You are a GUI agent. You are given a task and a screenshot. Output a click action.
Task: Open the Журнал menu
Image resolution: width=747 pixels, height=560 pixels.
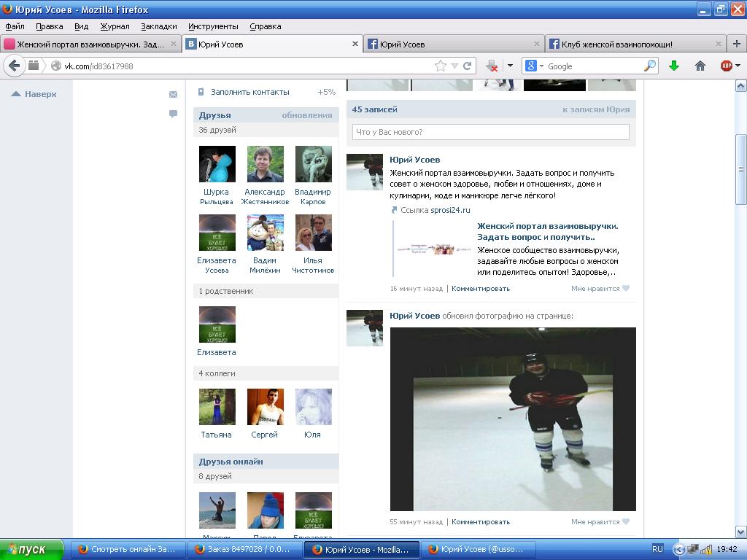click(x=115, y=26)
